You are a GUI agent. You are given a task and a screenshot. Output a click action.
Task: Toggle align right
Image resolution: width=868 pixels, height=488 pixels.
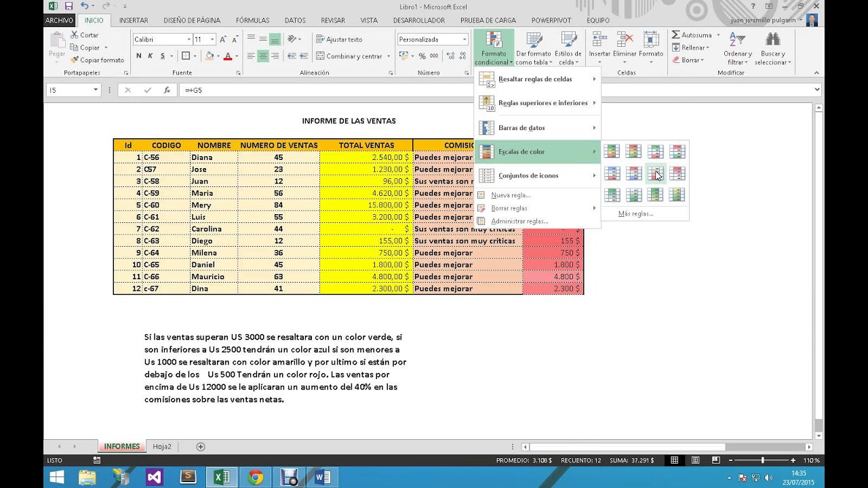tap(275, 56)
